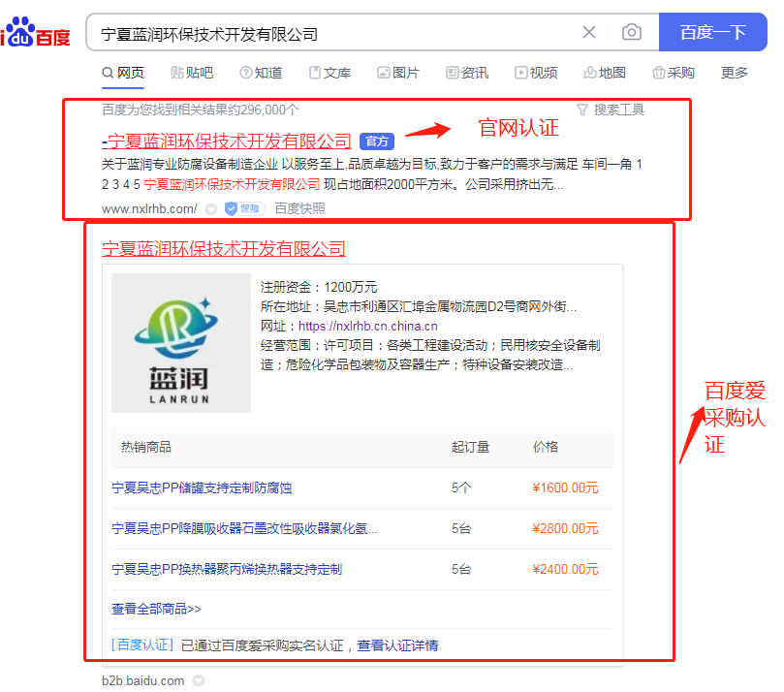The width and height of the screenshot is (784, 692).
Task: Open the 文库 tab
Action: click(330, 73)
